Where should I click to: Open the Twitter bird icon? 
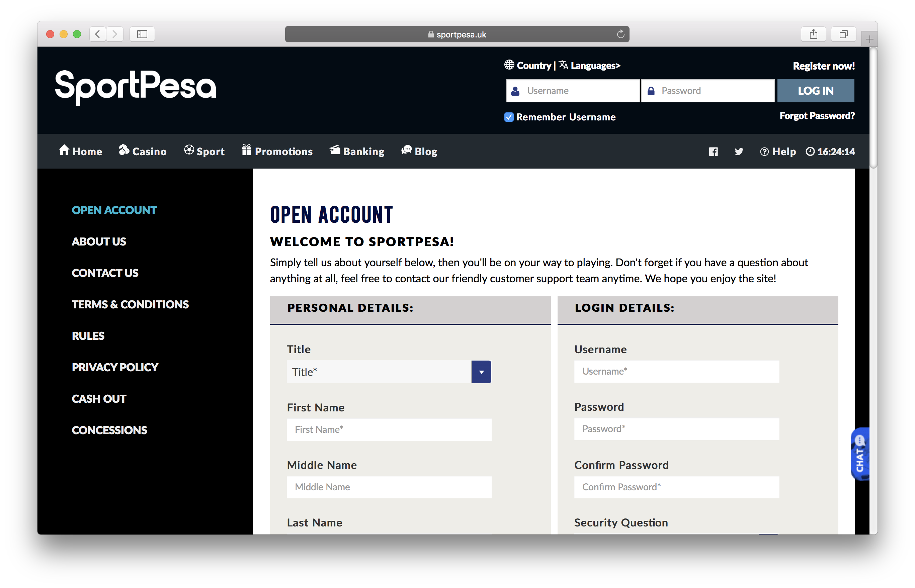point(739,152)
